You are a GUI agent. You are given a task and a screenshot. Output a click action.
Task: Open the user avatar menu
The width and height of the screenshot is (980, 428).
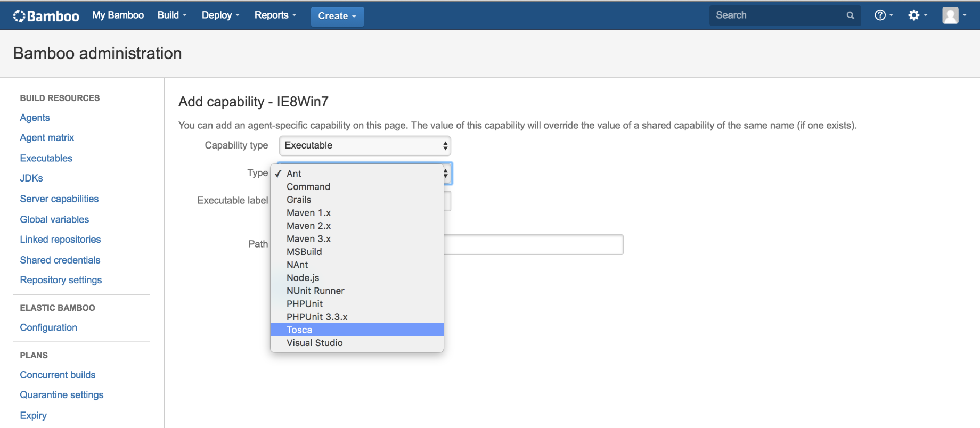click(x=954, y=15)
